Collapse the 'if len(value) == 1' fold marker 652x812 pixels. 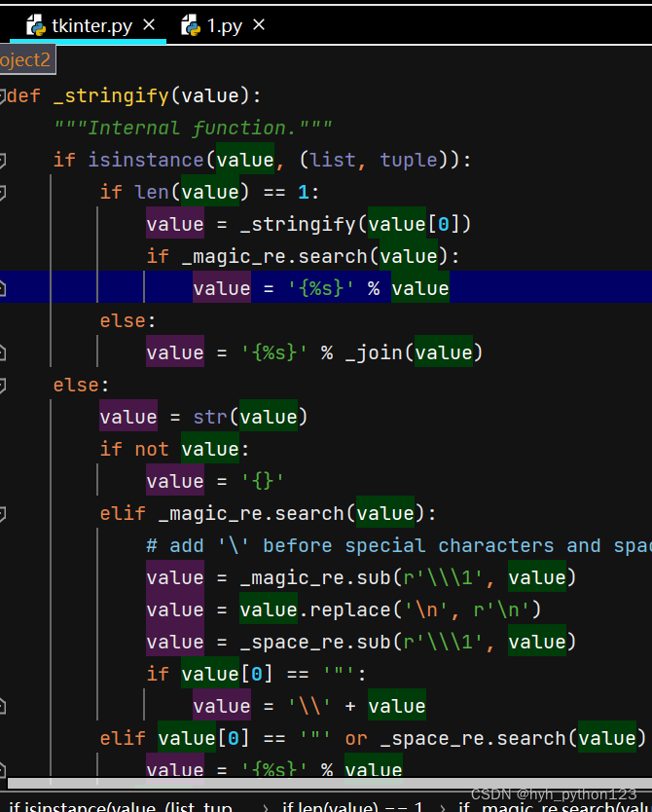point(2,192)
